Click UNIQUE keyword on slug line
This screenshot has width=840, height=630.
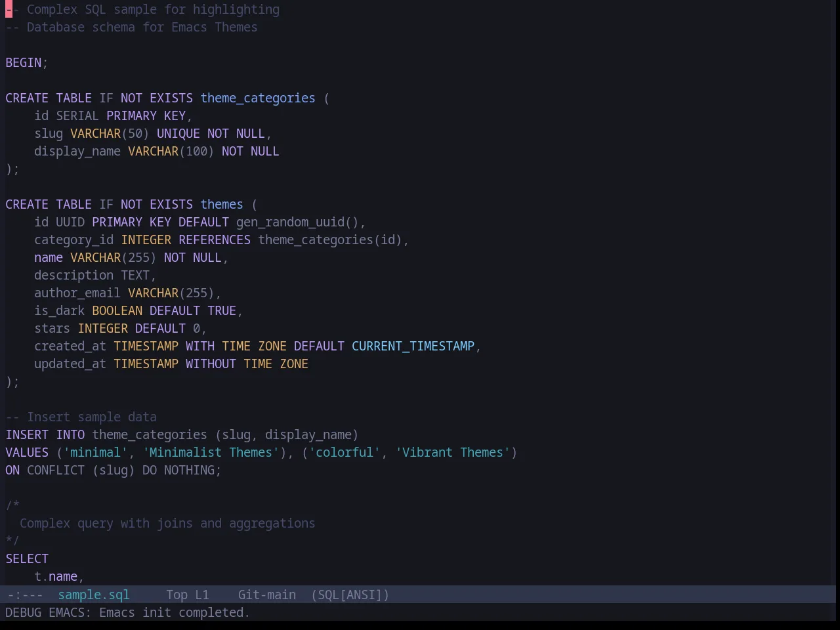click(178, 133)
